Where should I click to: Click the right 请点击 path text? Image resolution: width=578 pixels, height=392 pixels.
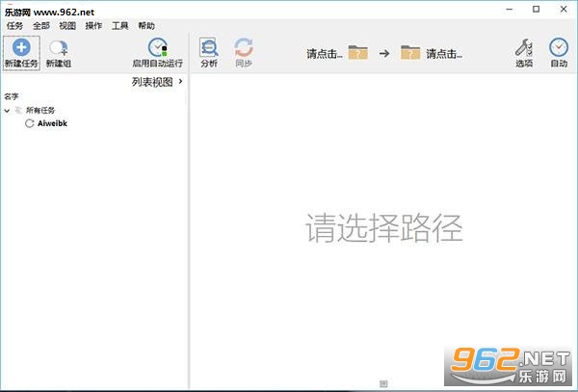click(444, 54)
